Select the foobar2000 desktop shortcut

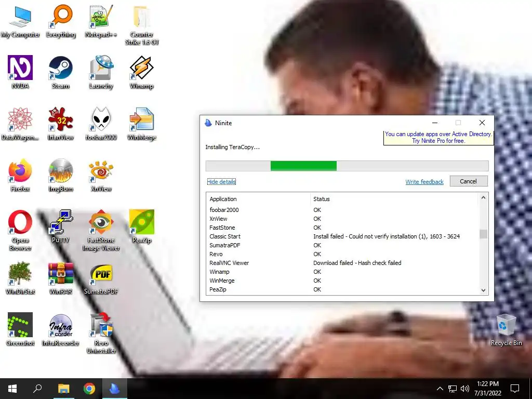(x=101, y=124)
